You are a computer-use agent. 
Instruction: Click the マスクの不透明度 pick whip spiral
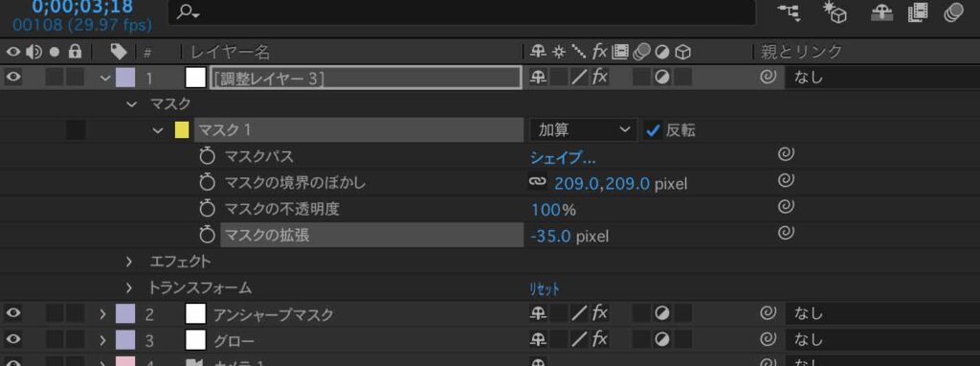(x=786, y=206)
